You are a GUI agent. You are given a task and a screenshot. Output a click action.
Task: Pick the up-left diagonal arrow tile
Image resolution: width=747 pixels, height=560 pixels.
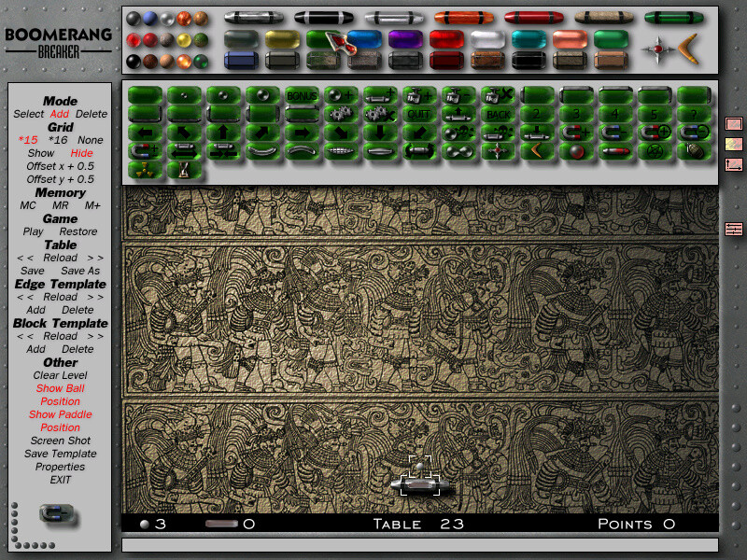click(x=184, y=133)
